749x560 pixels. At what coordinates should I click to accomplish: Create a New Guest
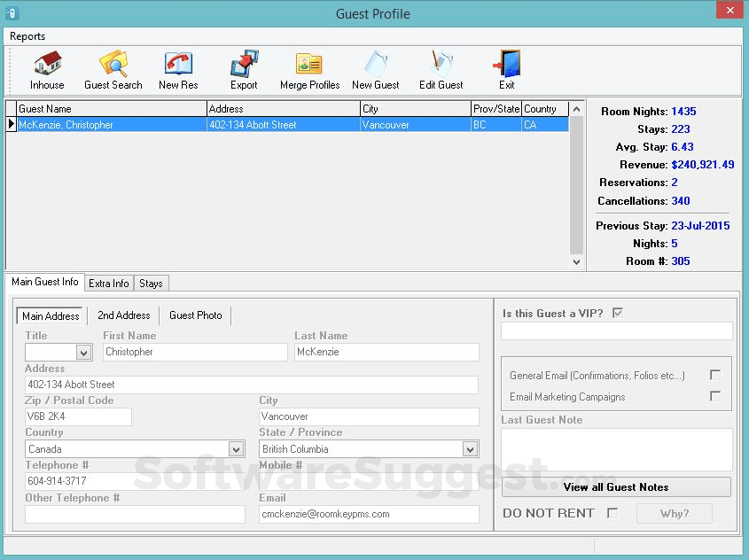pos(375,69)
